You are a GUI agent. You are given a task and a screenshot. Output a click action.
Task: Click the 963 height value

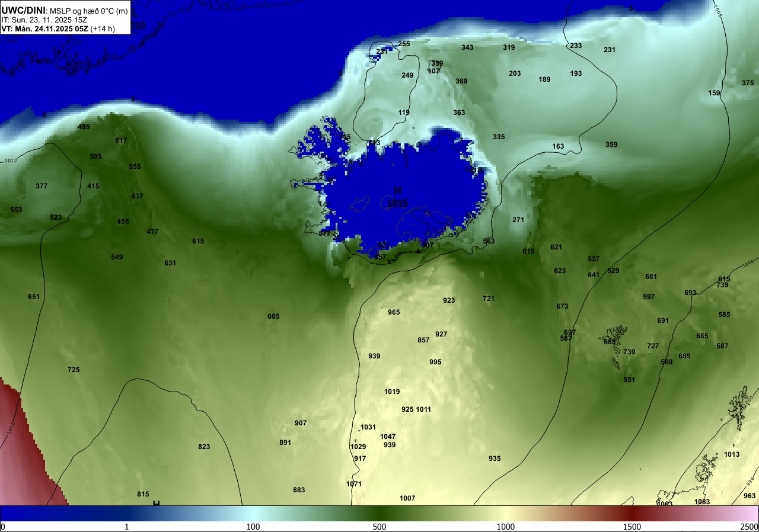[x=750, y=496]
